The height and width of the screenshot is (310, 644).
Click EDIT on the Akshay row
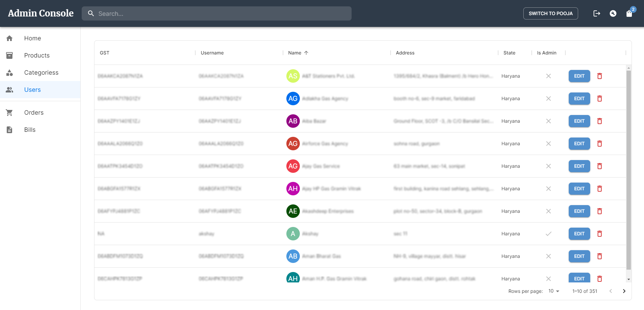579,234
